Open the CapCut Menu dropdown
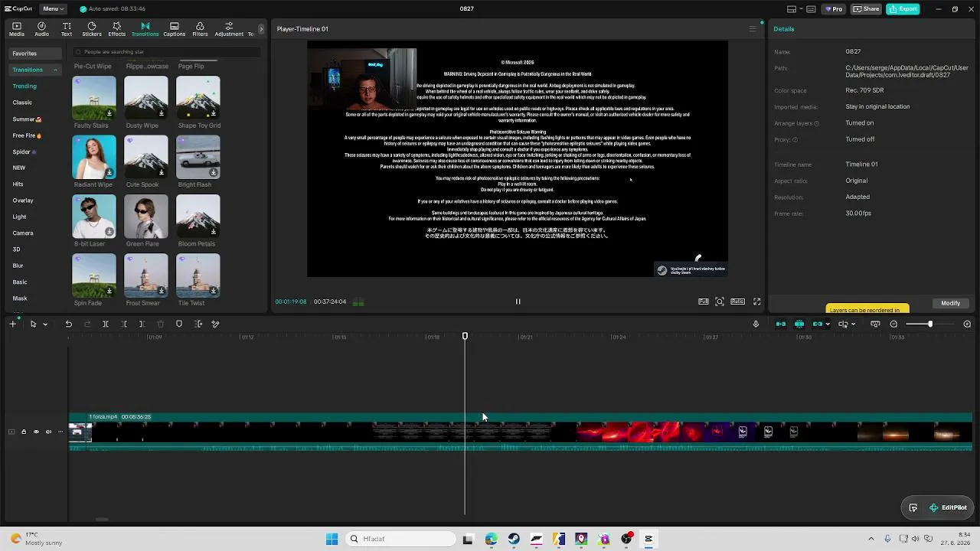The image size is (980, 551). coord(53,9)
